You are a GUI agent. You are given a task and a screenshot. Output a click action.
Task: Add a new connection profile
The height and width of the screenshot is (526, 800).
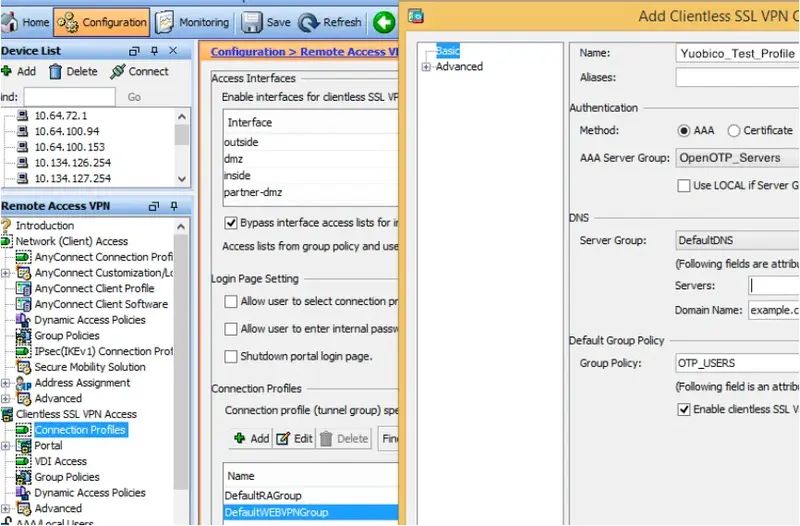click(x=252, y=439)
